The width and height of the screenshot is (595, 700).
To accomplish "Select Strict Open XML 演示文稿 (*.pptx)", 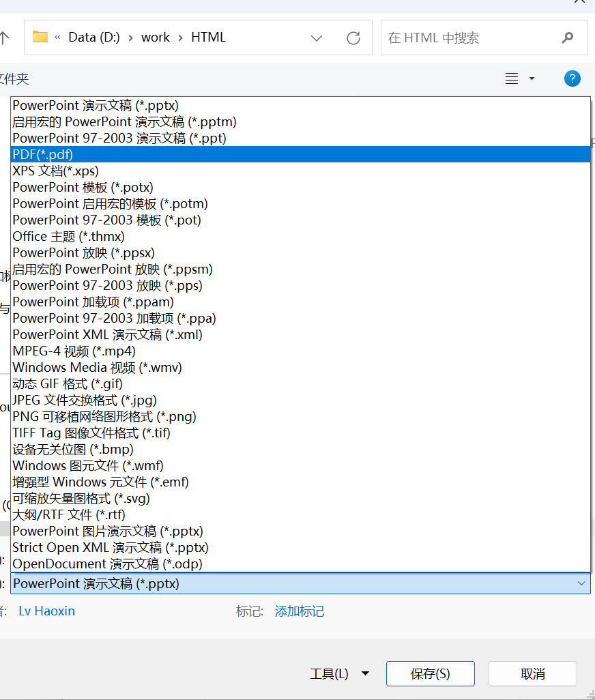I will click(300, 547).
